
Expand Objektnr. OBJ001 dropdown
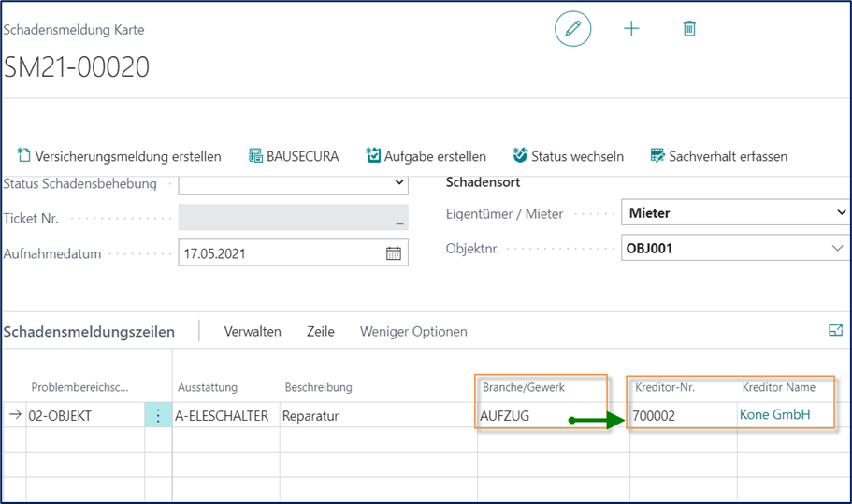tap(837, 249)
